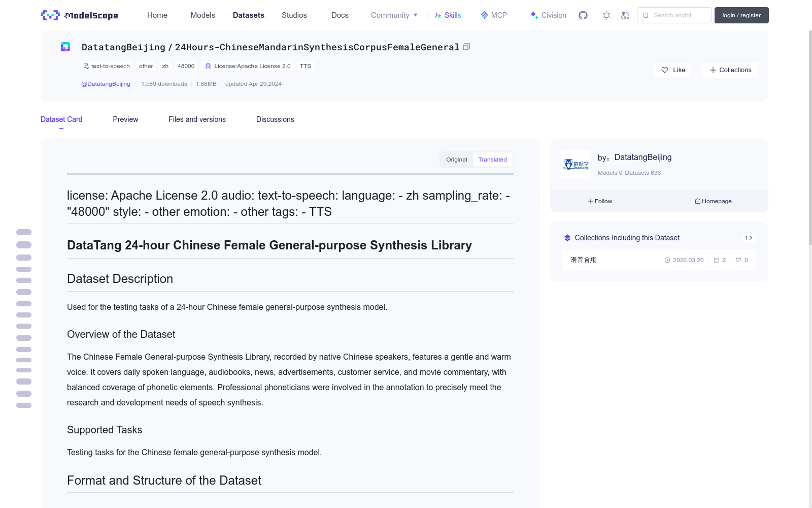Click the text-to-speech tag
Image resolution: width=812 pixels, height=508 pixels.
click(x=107, y=66)
